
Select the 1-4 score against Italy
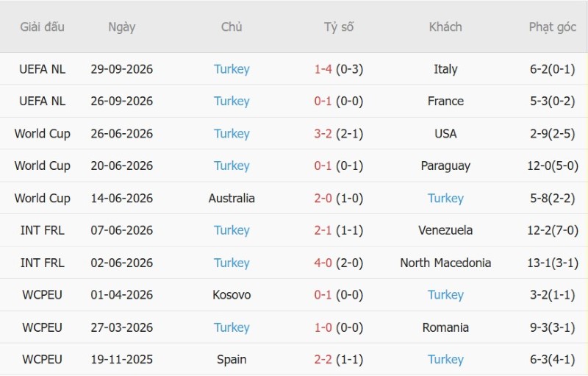tap(323, 69)
